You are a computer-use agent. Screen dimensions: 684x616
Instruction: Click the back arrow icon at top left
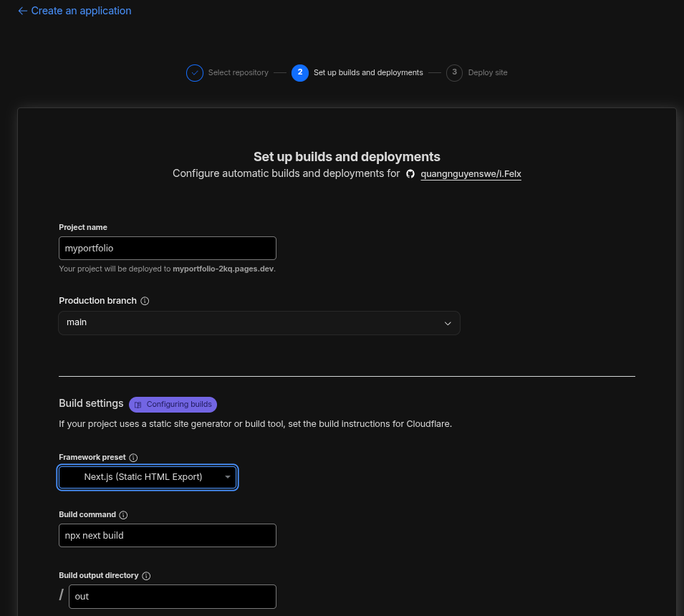[x=23, y=11]
